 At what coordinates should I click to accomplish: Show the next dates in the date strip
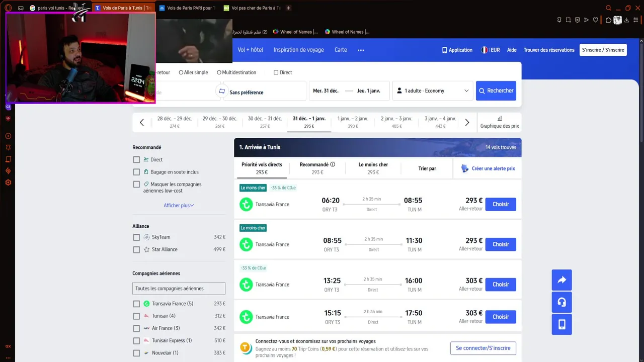(467, 122)
